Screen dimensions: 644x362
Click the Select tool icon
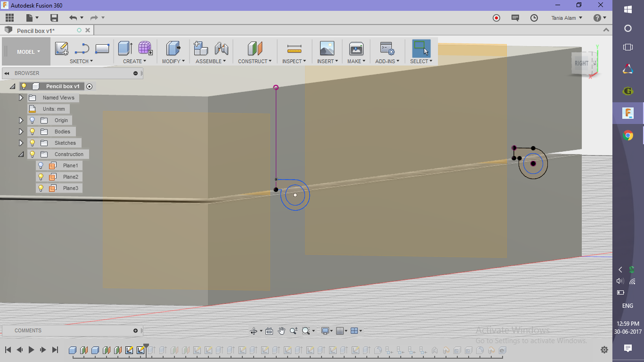(x=421, y=49)
